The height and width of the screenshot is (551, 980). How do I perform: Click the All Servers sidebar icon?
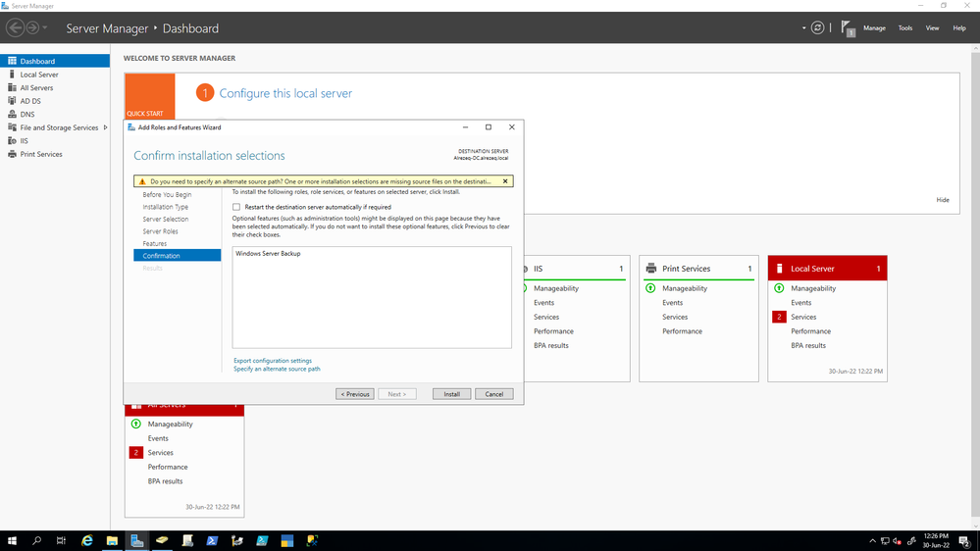point(12,87)
